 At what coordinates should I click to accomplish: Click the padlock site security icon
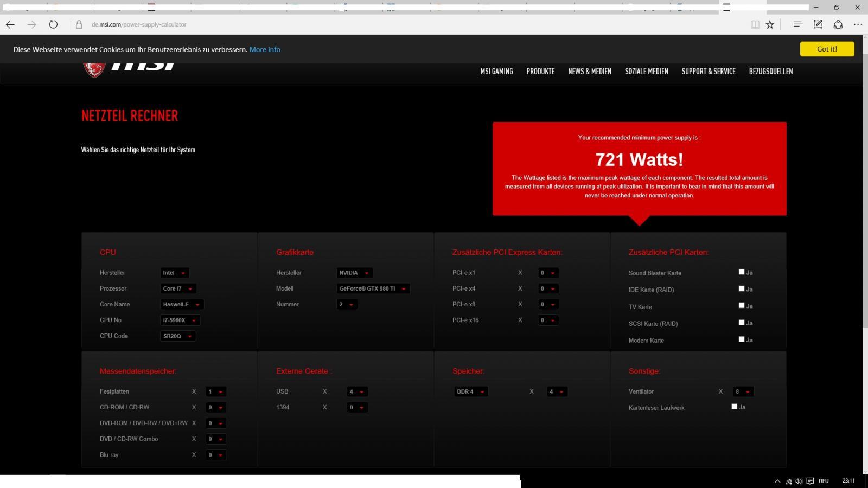[79, 24]
